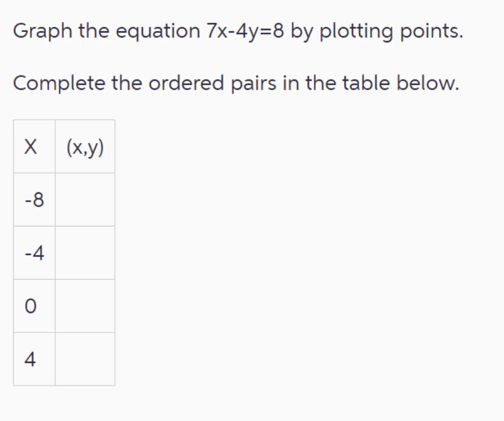Screen dimensions: 504x421
Task: Click the equation 7x-4y=8 in the prompt
Action: pyautogui.click(x=245, y=31)
